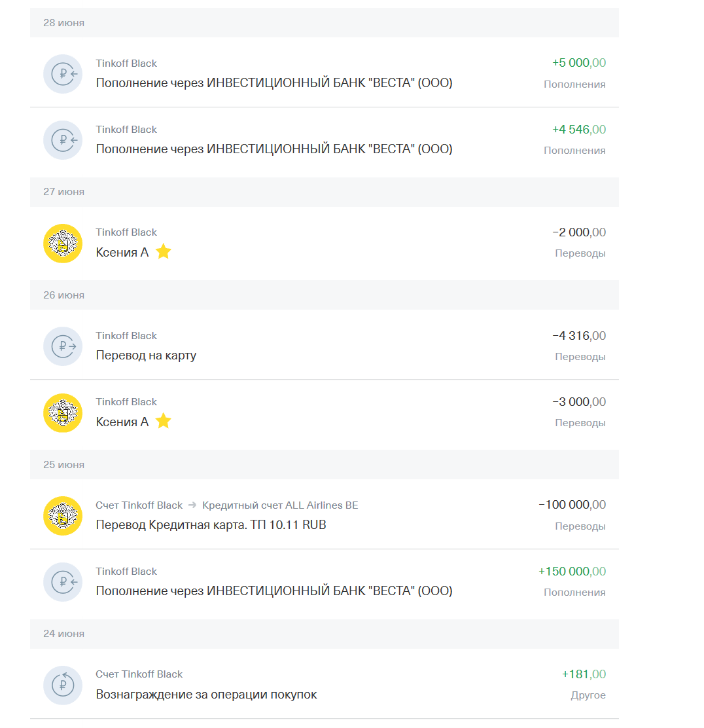Click the outgoing ruble icon for Перевод на карту
Viewport: 704px width, 728px height.
(x=63, y=346)
